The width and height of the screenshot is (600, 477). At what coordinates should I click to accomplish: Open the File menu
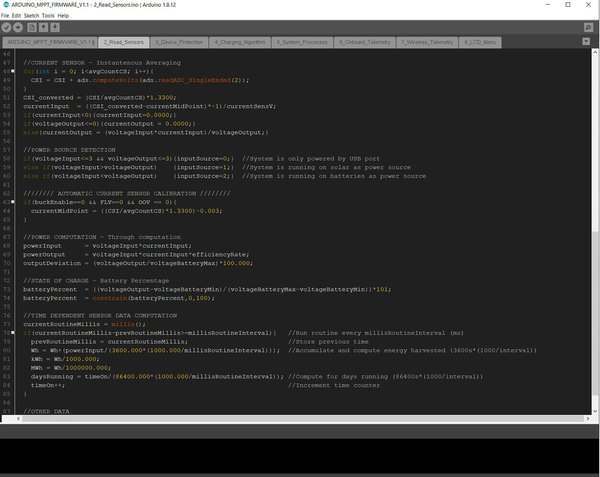[5, 16]
